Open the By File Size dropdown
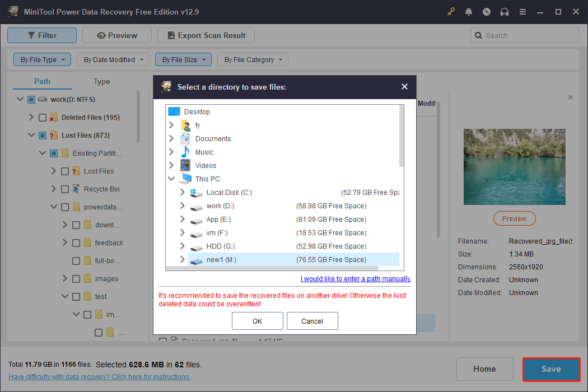This screenshot has width=588, height=392. point(183,59)
